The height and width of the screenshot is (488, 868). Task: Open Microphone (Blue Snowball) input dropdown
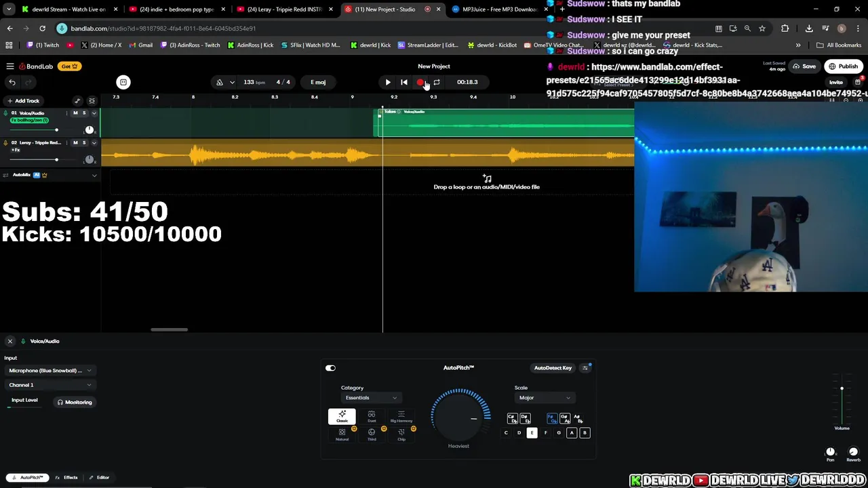50,371
